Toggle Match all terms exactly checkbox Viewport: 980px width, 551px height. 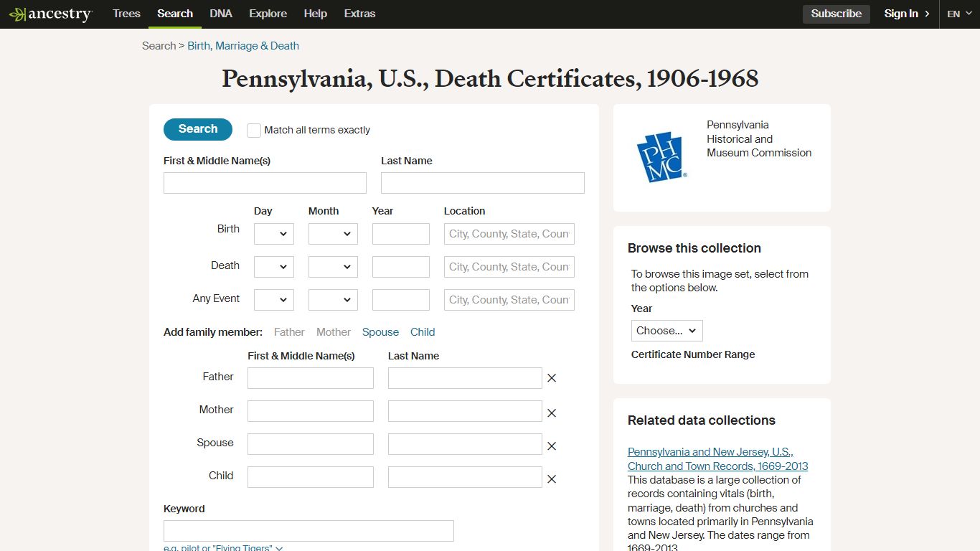tap(254, 131)
